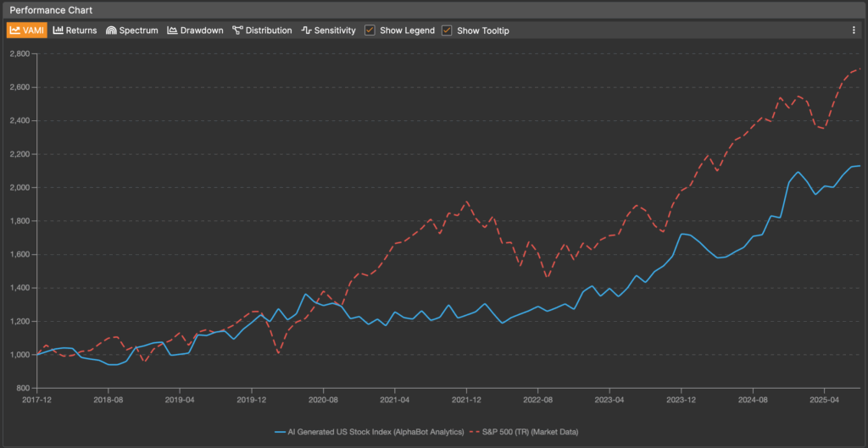Click the VAMI line chart icon
This screenshot has width=868, height=448.
tap(15, 30)
